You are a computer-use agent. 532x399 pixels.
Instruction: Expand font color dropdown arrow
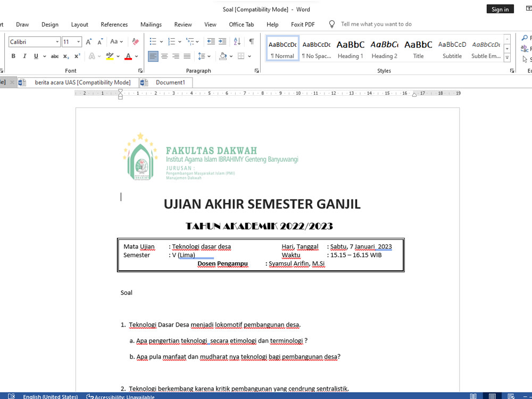pos(136,56)
